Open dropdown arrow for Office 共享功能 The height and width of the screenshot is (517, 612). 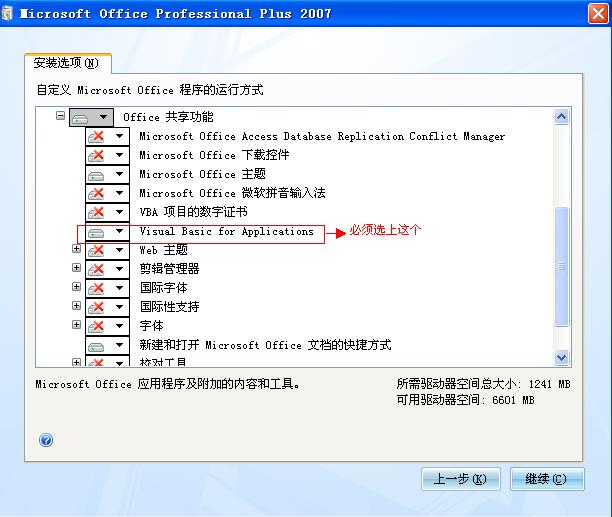coord(103,117)
